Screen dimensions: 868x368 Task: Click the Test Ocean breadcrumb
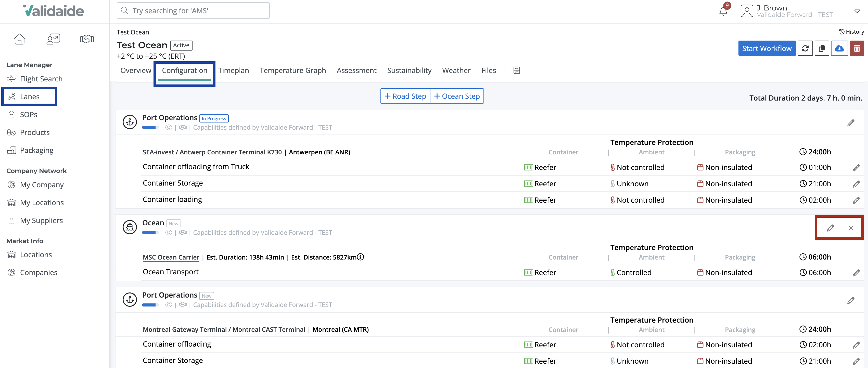(133, 32)
